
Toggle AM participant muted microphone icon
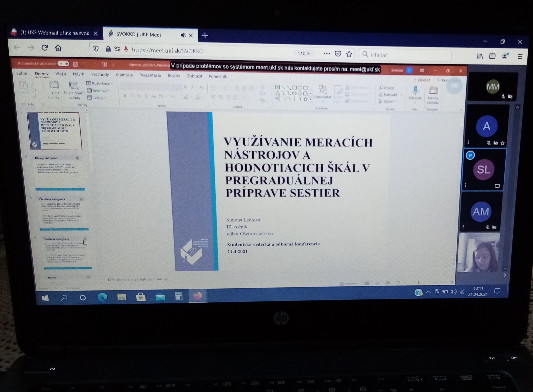click(x=488, y=227)
